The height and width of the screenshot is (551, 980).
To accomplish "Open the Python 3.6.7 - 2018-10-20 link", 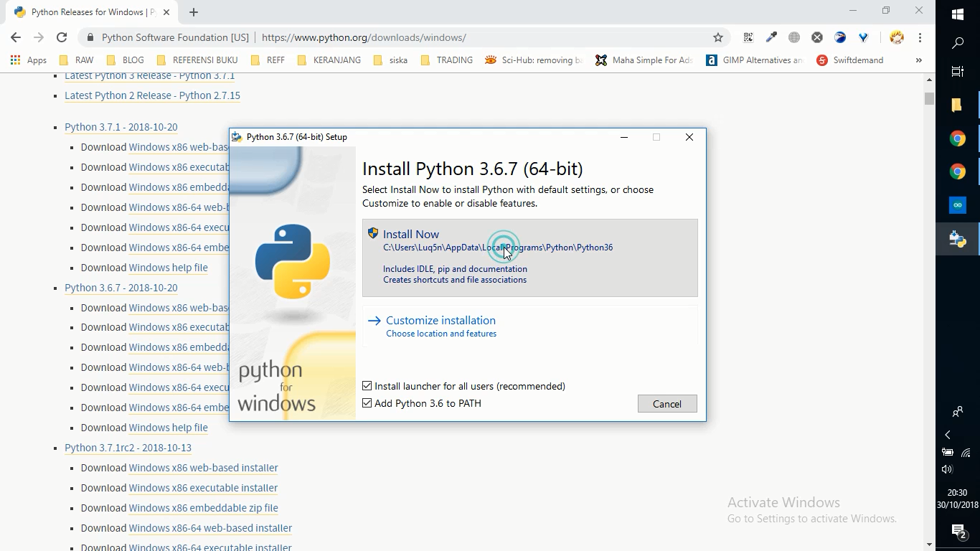I will [121, 288].
